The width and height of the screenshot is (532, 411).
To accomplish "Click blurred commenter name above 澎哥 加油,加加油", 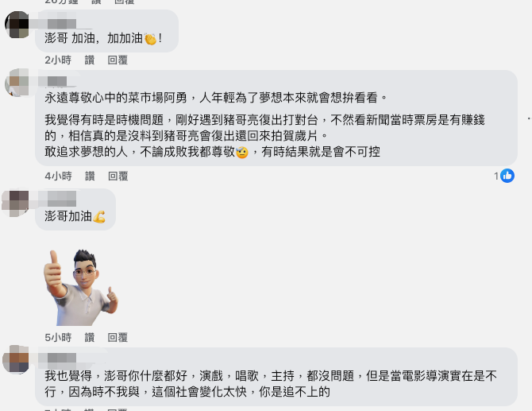I will [x=61, y=24].
